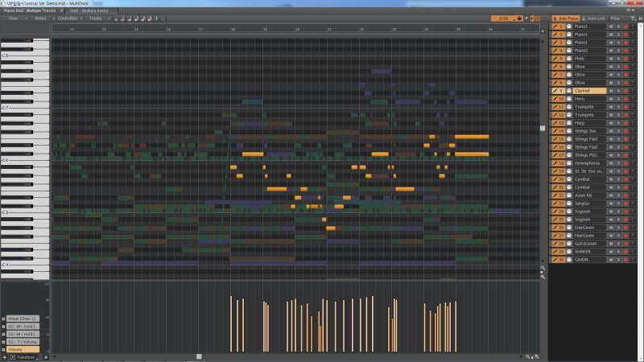
Task: Click the stacked arrow icon beside Transform
Action: coord(46,357)
